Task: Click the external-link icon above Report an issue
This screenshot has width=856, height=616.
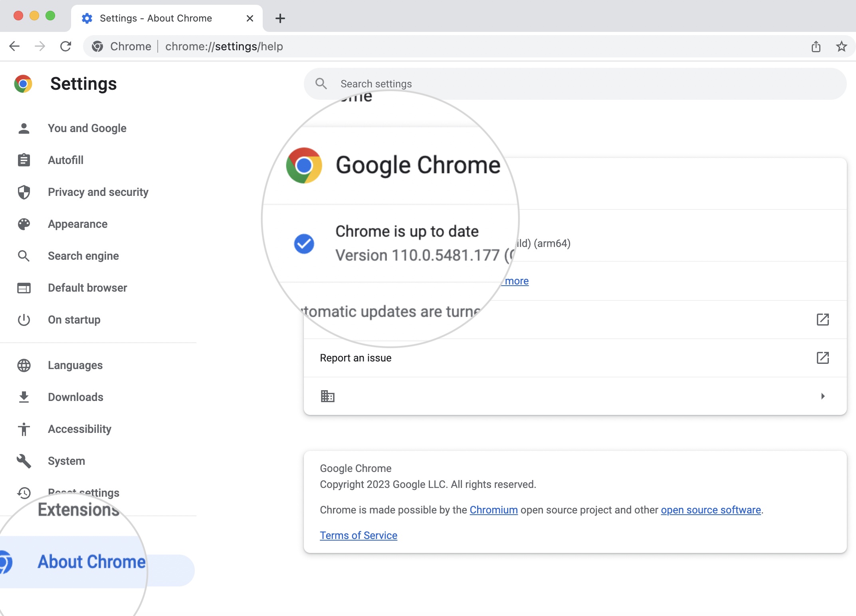Action: tap(822, 319)
